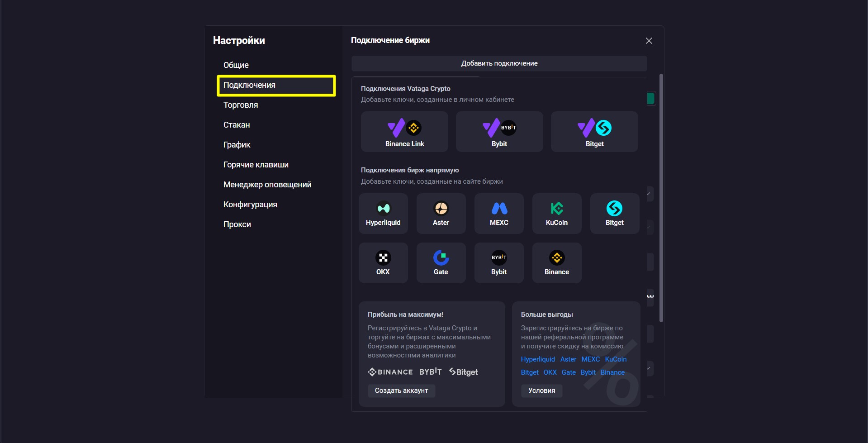The width and height of the screenshot is (868, 443).
Task: Click the Прибыль на максимум! heading
Action: pos(406,314)
